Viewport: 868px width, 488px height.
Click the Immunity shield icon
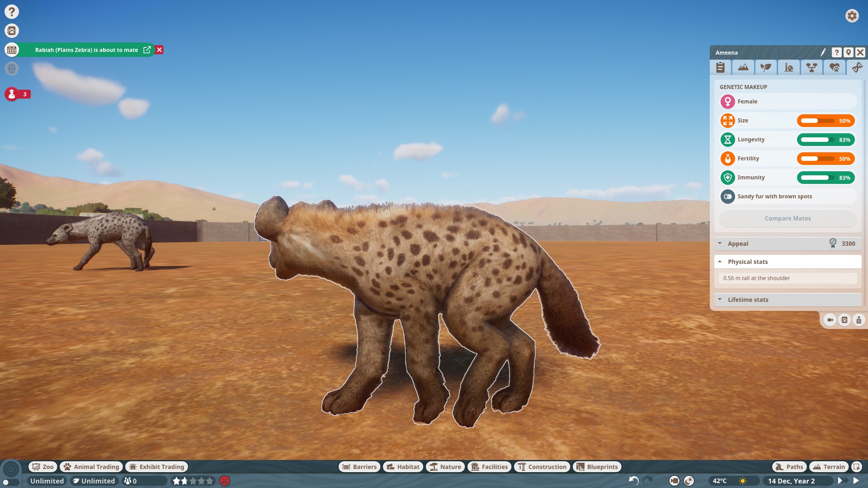pyautogui.click(x=728, y=178)
